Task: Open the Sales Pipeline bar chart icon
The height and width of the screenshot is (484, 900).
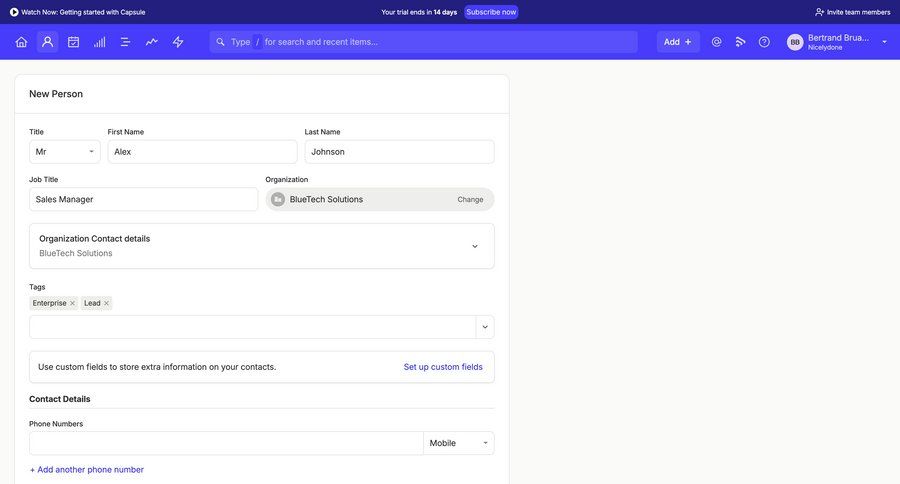Action: [100, 42]
